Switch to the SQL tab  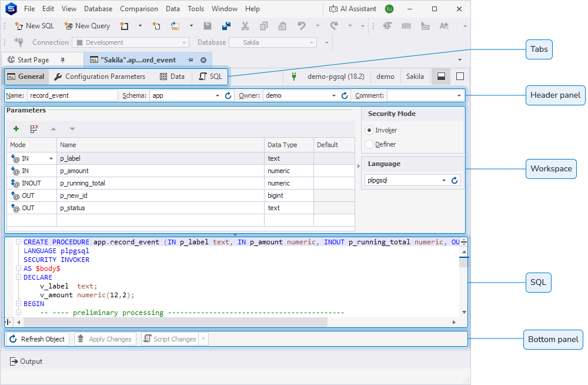[x=211, y=77]
